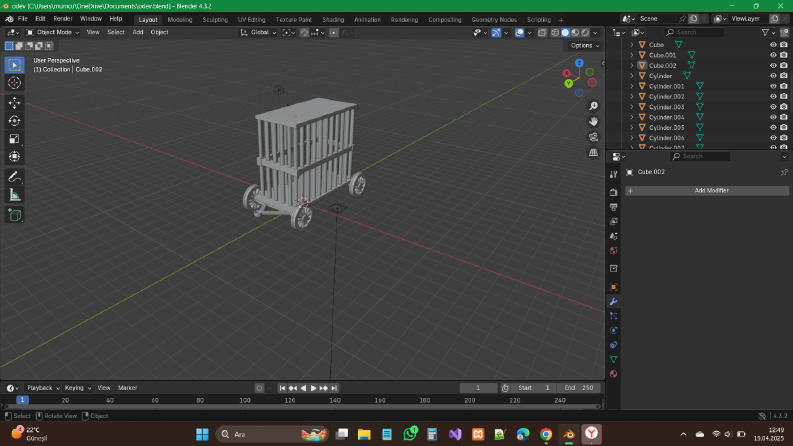Toggle proportional editing
The height and width of the screenshot is (446, 793).
(x=334, y=32)
